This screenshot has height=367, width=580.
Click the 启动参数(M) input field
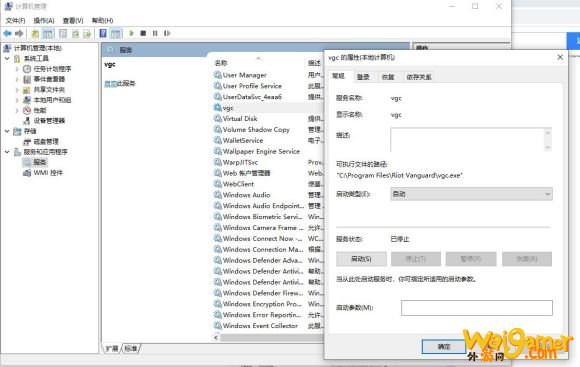tap(477, 308)
